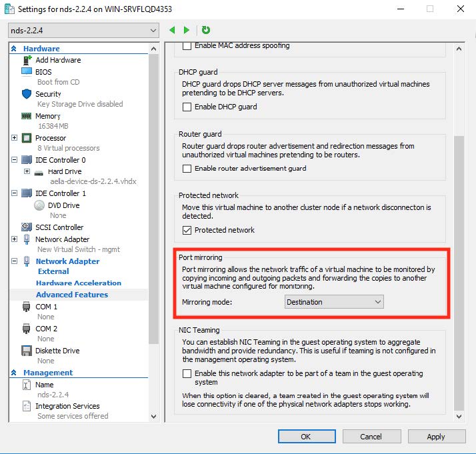476x454 pixels.
Task: Select the Memory icon in hardware list
Action: [x=27, y=116]
